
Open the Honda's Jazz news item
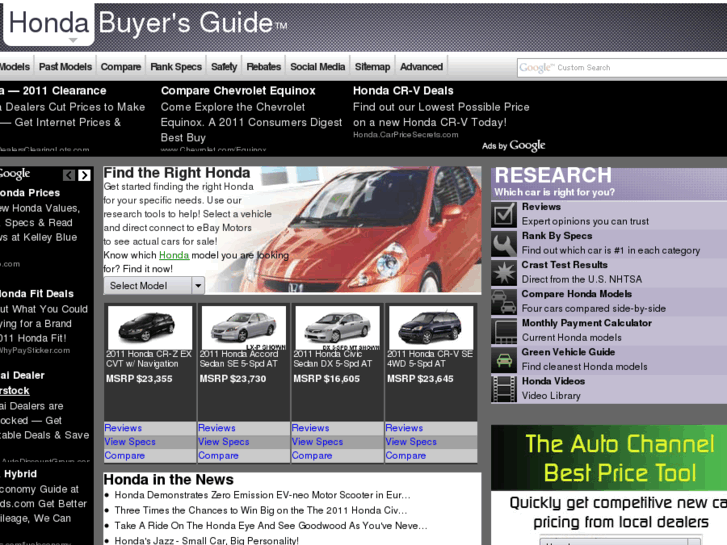(x=206, y=541)
